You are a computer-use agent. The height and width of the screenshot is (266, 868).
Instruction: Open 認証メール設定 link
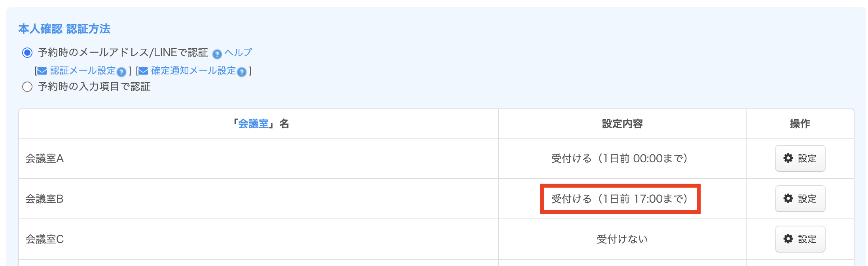pyautogui.click(x=83, y=71)
